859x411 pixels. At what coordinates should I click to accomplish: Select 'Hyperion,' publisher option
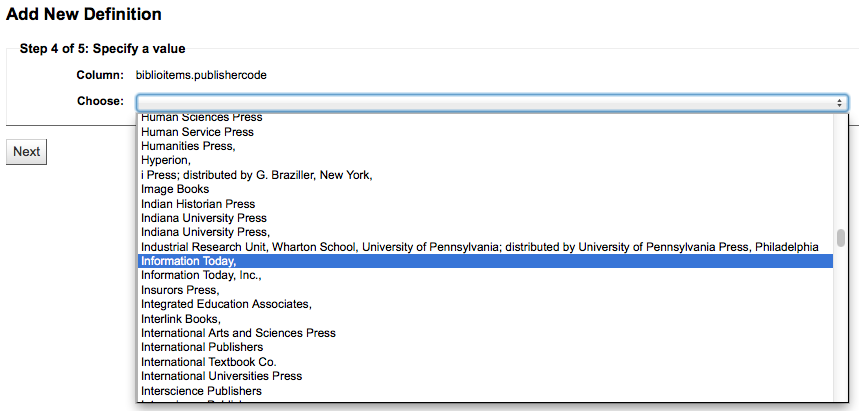(166, 160)
